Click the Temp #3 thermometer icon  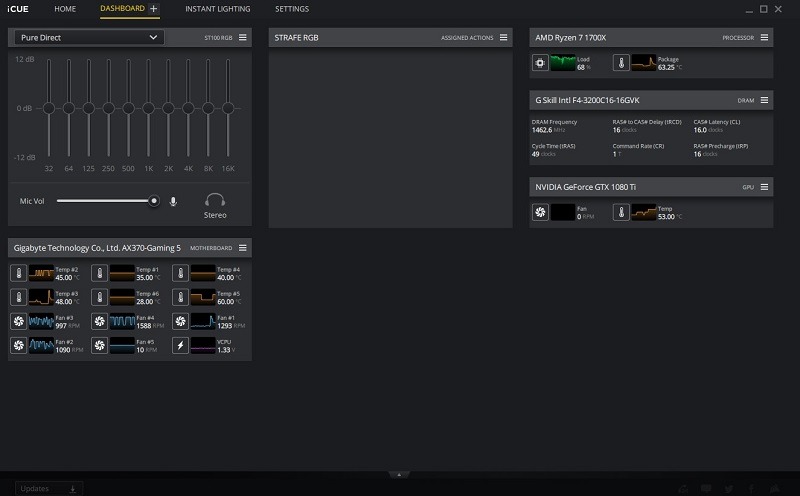click(19, 297)
